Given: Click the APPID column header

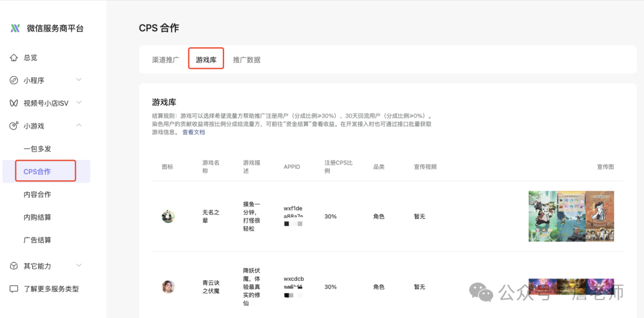Looking at the screenshot, I should pyautogui.click(x=292, y=167).
